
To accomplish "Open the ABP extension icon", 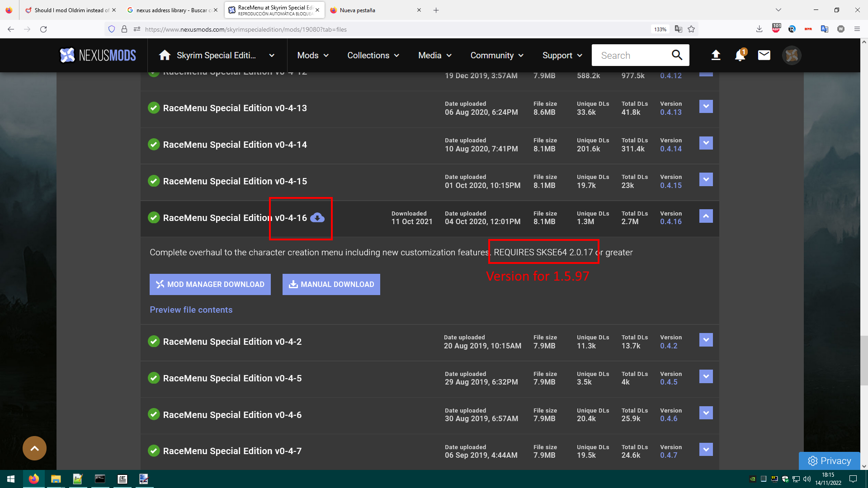I will pos(776,28).
